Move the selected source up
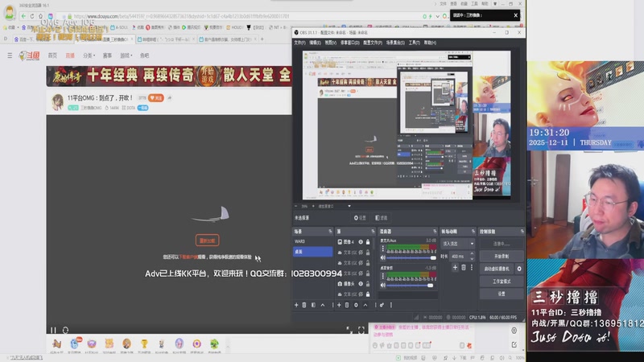The image size is (644, 362). (365, 305)
